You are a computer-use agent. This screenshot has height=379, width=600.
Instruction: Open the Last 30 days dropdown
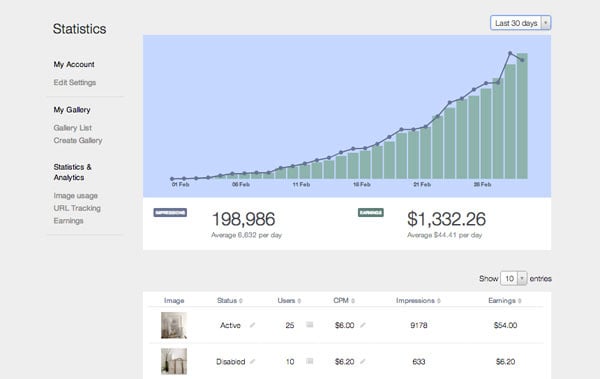520,23
